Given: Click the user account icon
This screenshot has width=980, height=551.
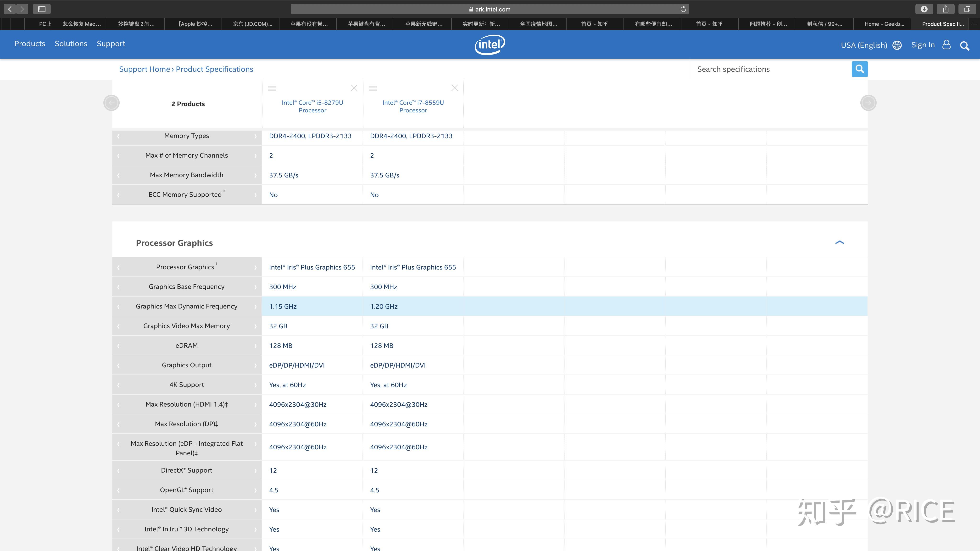Looking at the screenshot, I should [947, 45].
